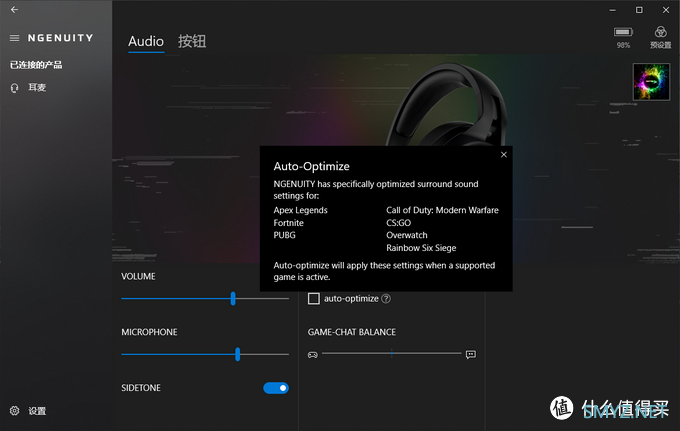Screen dimensions: 680x431
Task: Click the settings gear icon
Action: coord(14,411)
